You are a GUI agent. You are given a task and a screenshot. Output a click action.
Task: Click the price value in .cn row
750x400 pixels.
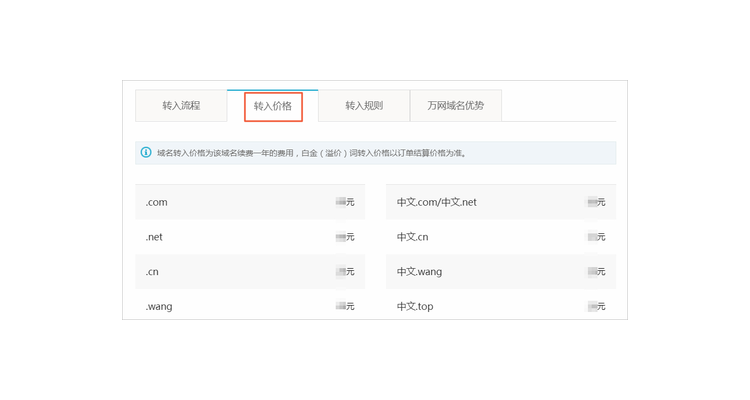[x=345, y=272]
